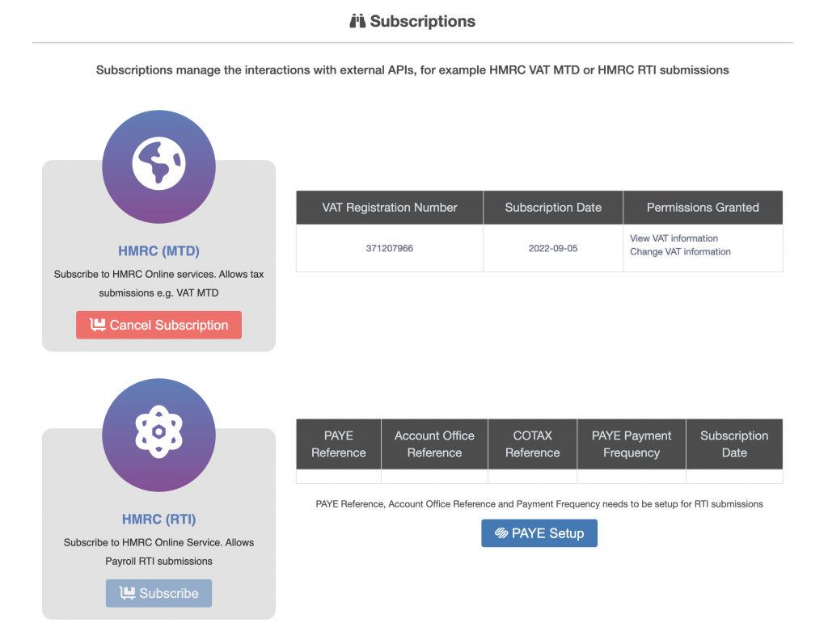Screen dimensions: 828x644
Task: Click the first Subscription Date header in VAT table
Action: [x=553, y=208]
